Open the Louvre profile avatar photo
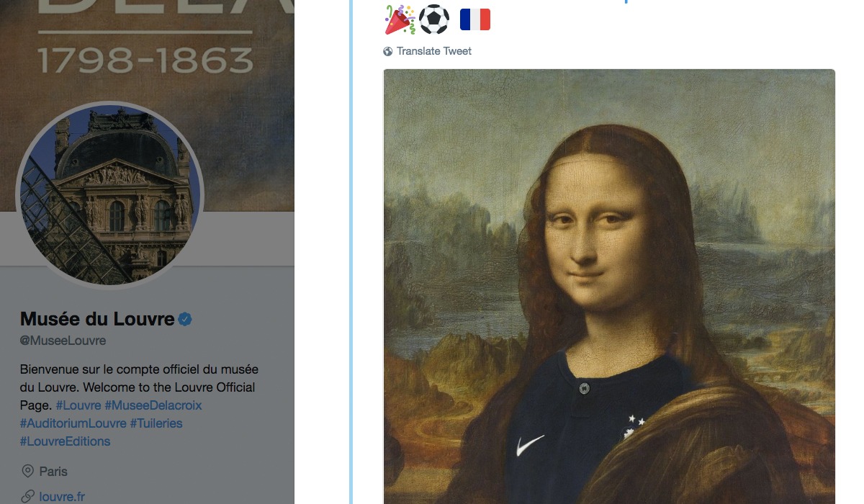The height and width of the screenshot is (504, 864). point(110,195)
